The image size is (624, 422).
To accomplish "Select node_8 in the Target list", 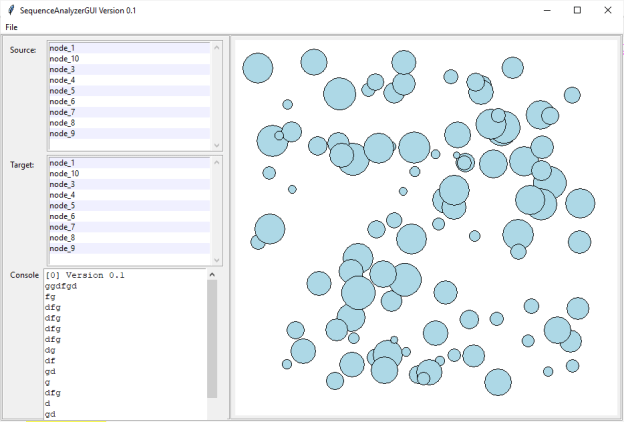I will tap(63, 238).
